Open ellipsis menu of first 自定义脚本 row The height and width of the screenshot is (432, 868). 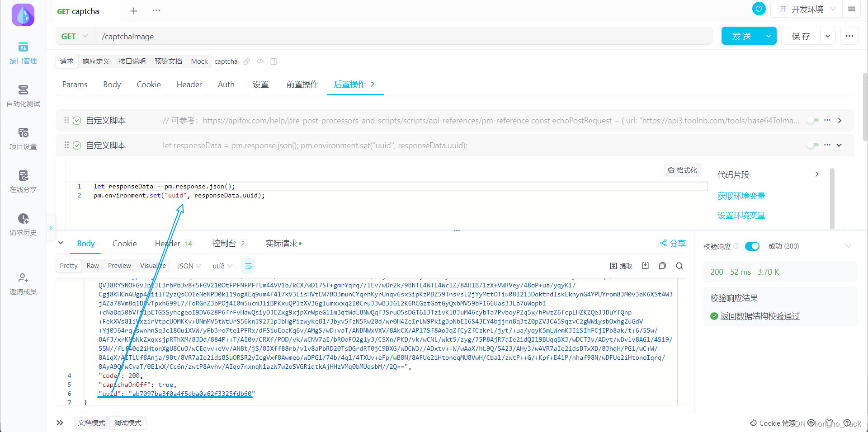(x=827, y=120)
